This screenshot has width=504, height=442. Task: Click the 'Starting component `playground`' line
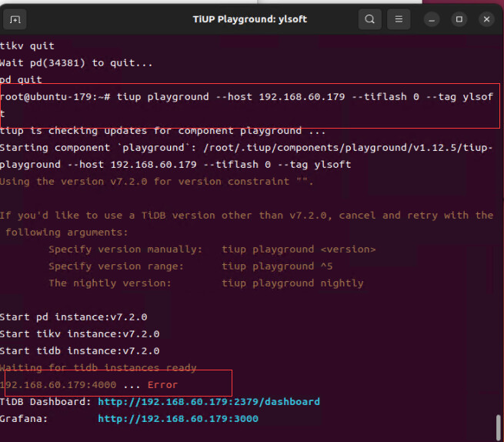[246, 156]
